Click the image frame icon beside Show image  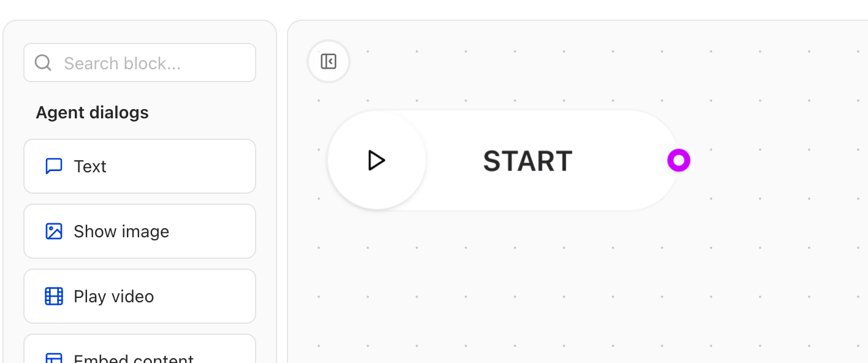coord(54,231)
